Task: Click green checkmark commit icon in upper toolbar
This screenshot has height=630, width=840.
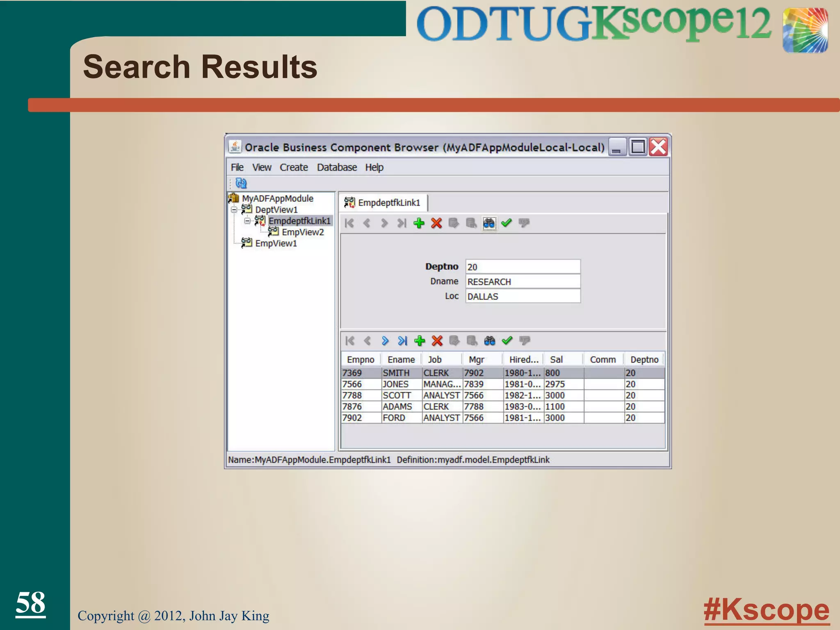Action: tap(507, 223)
